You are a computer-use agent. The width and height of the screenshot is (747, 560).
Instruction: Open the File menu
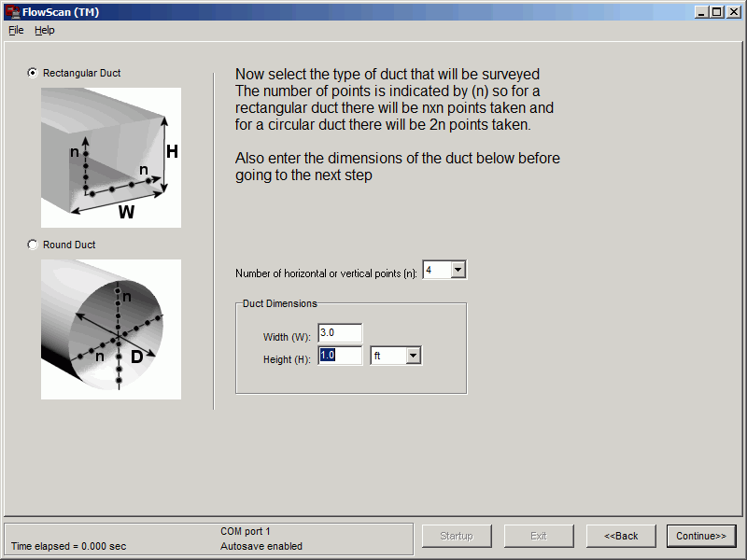coord(16,30)
